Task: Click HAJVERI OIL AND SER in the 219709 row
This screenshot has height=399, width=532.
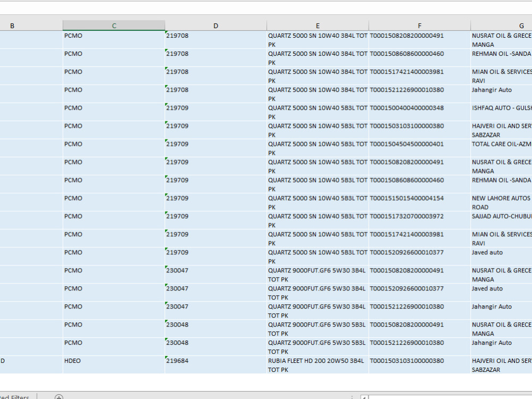Action: pyautogui.click(x=502, y=130)
